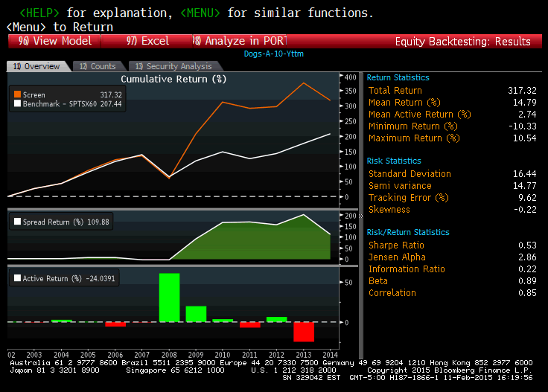Click the green HELP key label
The image size is (548, 392).
[x=39, y=13]
